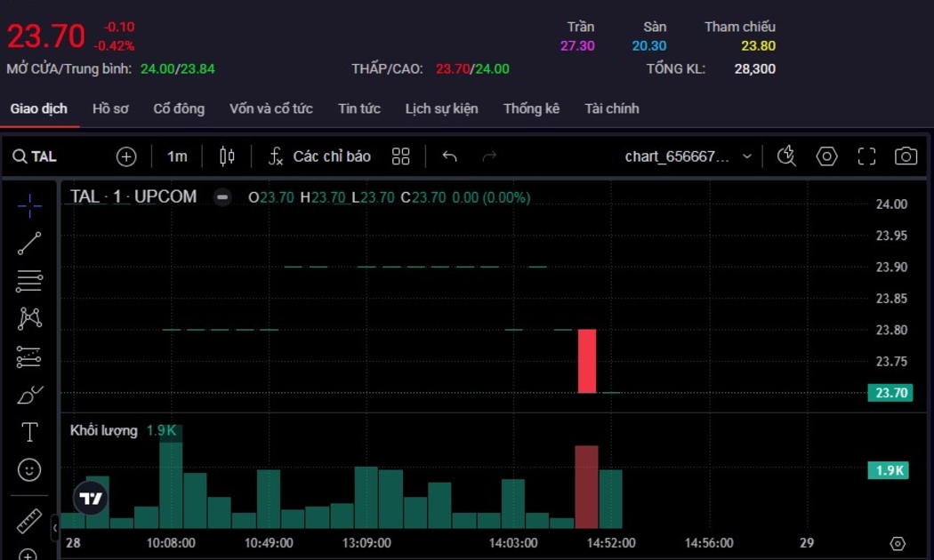Viewport: 934px width, 560px height.
Task: Select the Text annotation tool
Action: pyautogui.click(x=29, y=432)
